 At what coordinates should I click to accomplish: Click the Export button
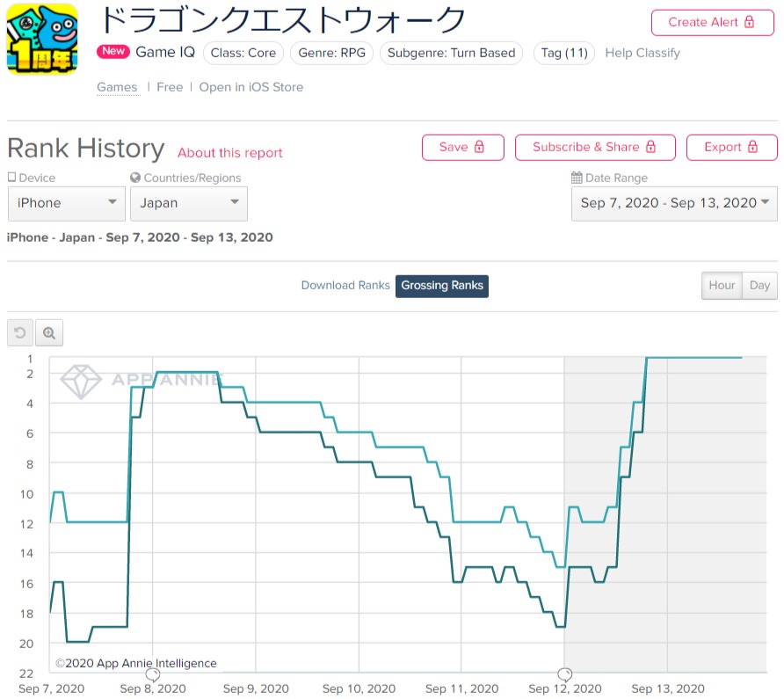click(731, 147)
